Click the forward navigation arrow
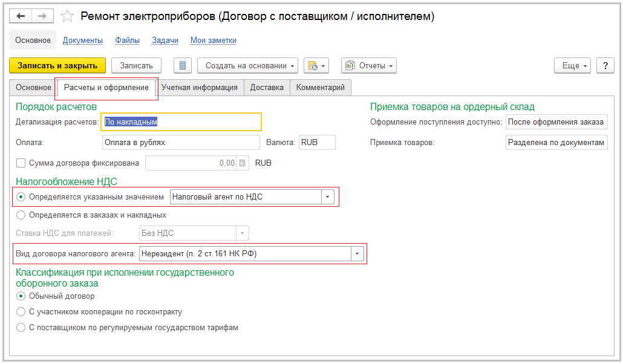The height and width of the screenshot is (364, 623). coord(42,16)
